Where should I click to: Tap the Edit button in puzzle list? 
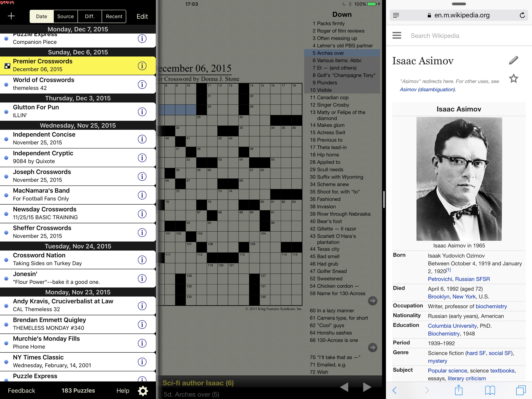[142, 16]
